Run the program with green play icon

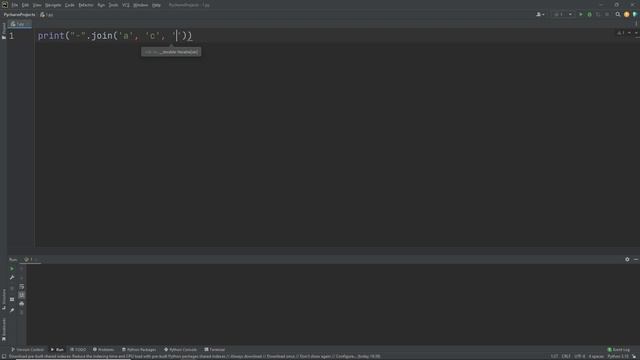pyautogui.click(x=581, y=15)
